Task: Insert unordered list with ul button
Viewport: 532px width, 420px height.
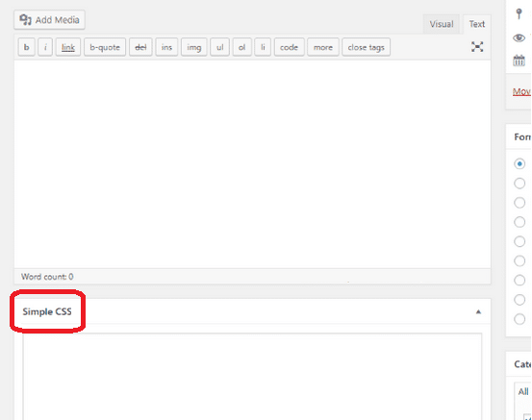Action: pyautogui.click(x=220, y=47)
